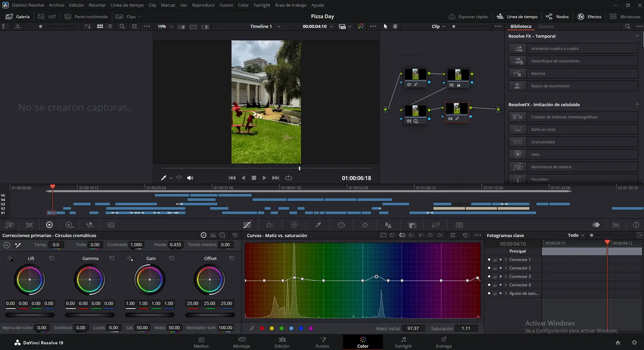Open the Information panel icon
644x350 pixels.
[x=636, y=225]
